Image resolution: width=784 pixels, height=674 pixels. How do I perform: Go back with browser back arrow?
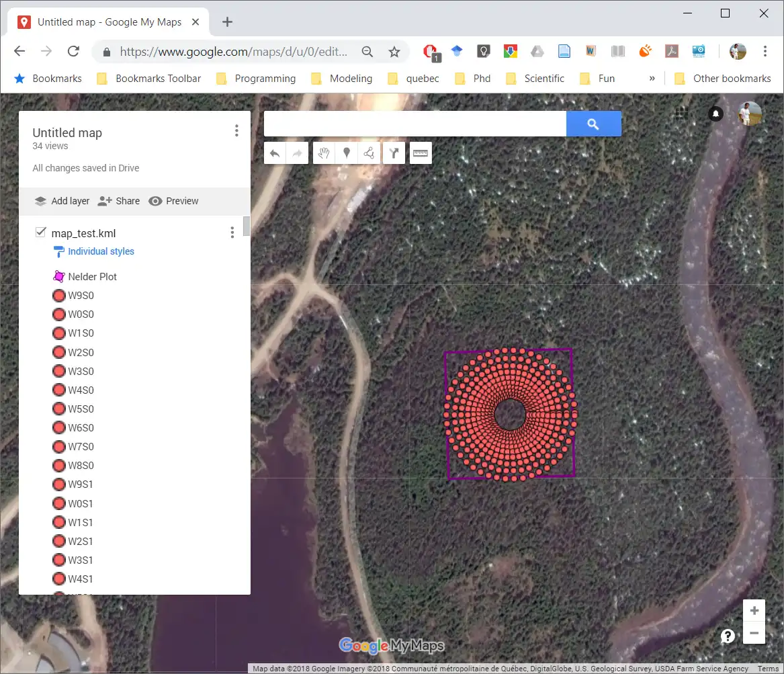(19, 51)
